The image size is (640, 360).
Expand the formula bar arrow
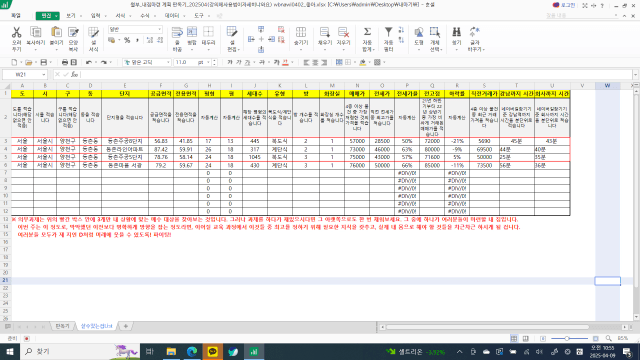(635, 75)
